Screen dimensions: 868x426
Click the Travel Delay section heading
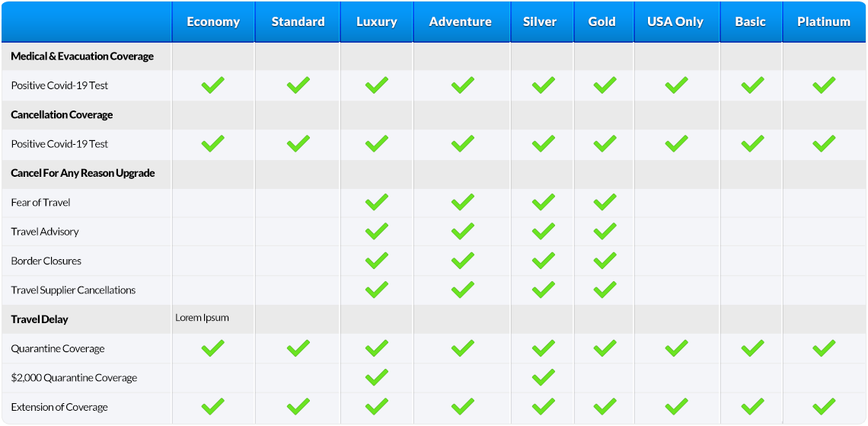40,319
